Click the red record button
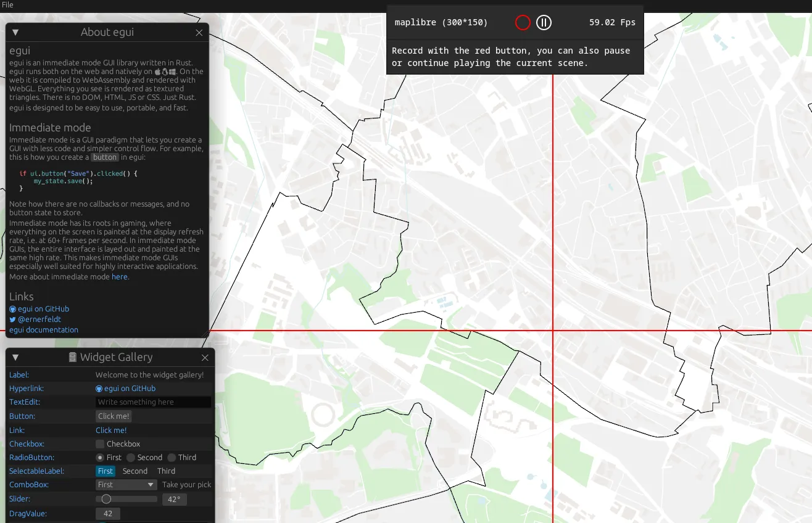This screenshot has height=523, width=812. tap(522, 22)
